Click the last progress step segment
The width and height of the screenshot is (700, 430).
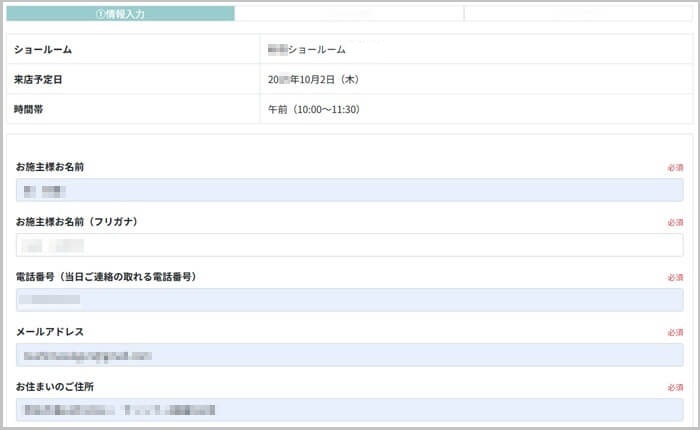point(577,14)
